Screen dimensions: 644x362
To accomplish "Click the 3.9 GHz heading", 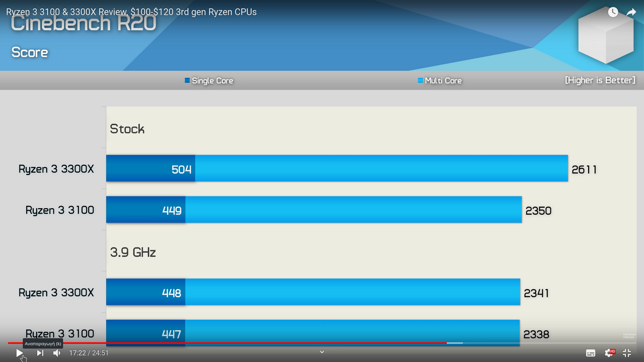I will [x=133, y=252].
